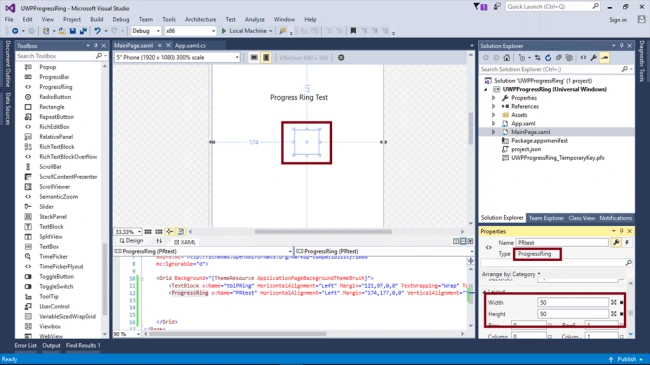The width and height of the screenshot is (650, 365).
Task: Toggle Height set to Auto button
Action: (614, 314)
